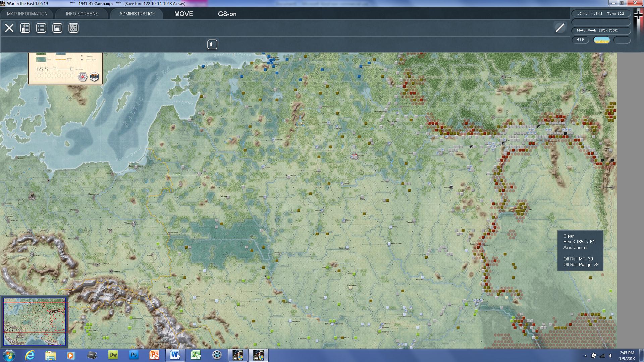Click the 499 admin points pill

click(580, 40)
